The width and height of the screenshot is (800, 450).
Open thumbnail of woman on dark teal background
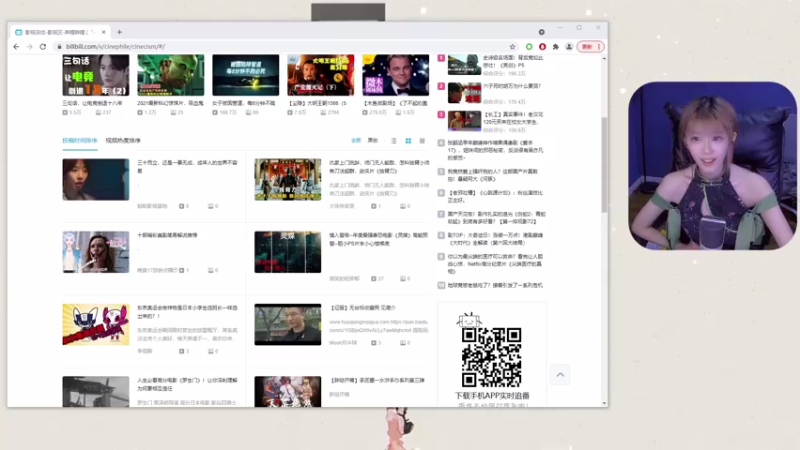(96, 179)
